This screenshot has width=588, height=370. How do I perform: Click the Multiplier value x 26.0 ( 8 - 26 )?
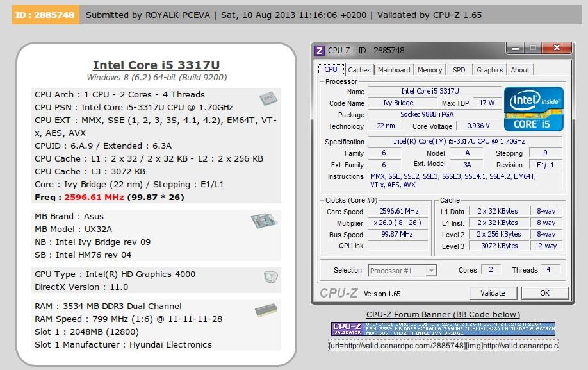pyautogui.click(x=398, y=223)
